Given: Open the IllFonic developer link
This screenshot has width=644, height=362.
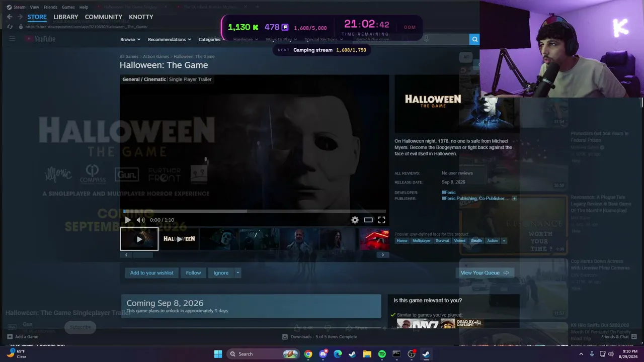Looking at the screenshot, I should click(x=449, y=193).
